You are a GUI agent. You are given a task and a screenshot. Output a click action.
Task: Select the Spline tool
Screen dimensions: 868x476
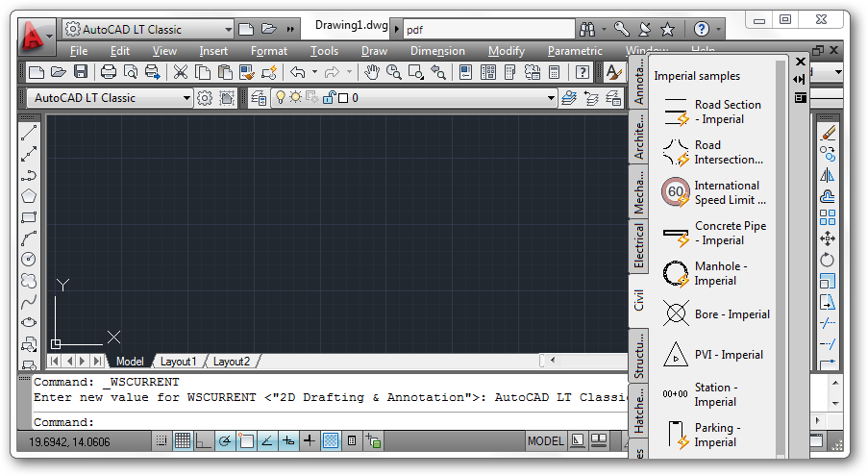[x=29, y=302]
